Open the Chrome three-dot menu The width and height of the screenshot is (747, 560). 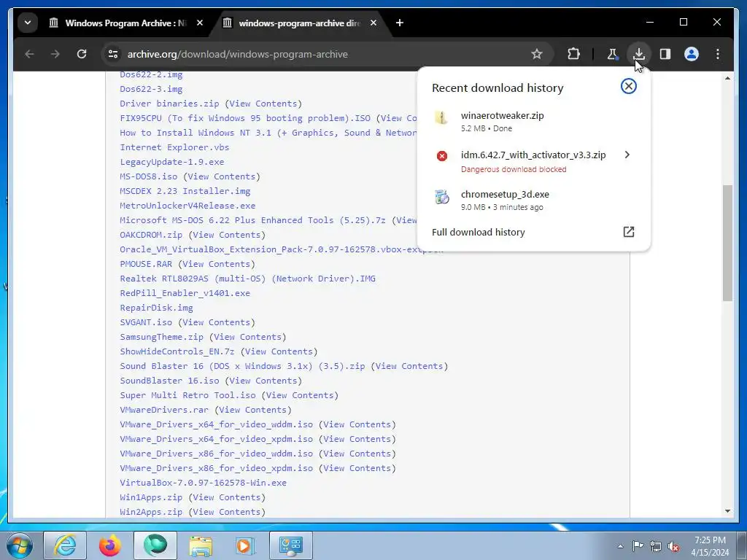tap(718, 54)
